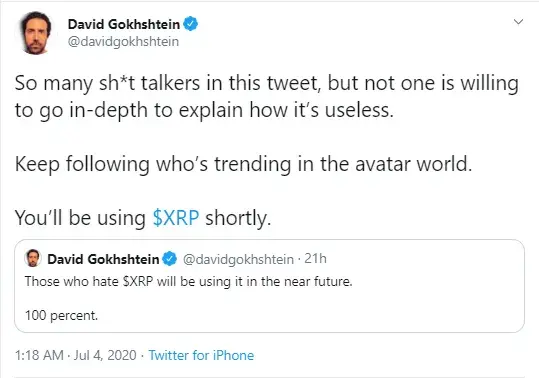Click the word "shortly." after the cashtag
539x378 pixels.
(x=238, y=218)
